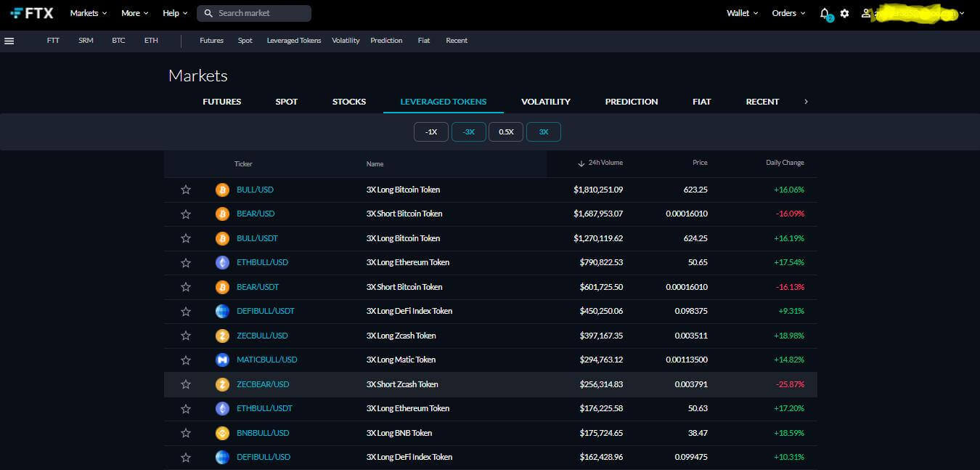Screen dimensions: 980x470
Task: Open Leveraged Tokens in secondary navbar
Action: [x=294, y=41]
